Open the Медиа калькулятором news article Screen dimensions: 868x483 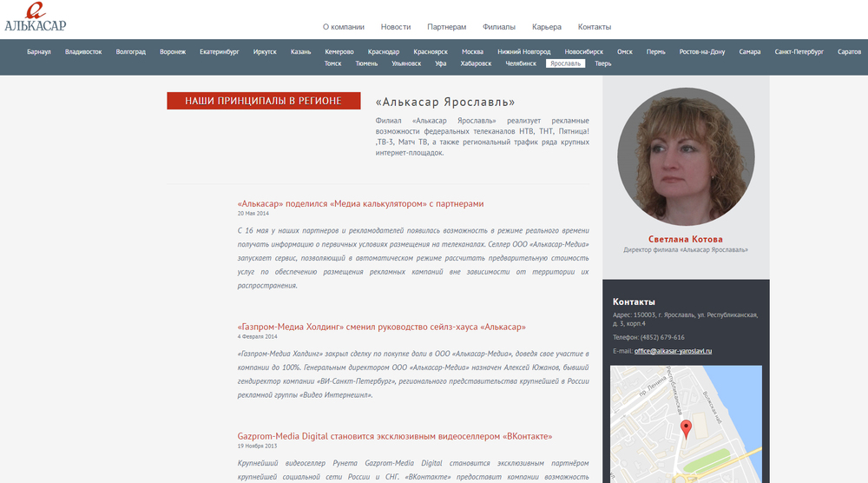tap(360, 203)
